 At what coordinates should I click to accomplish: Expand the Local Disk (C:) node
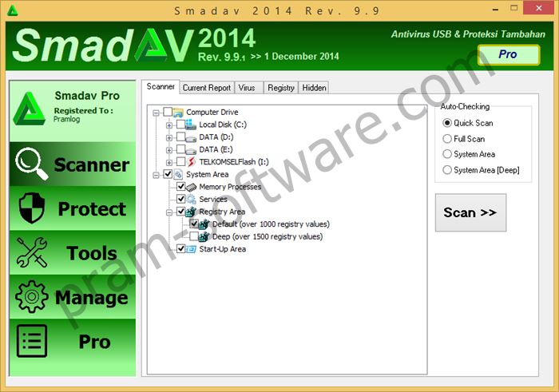tap(169, 125)
